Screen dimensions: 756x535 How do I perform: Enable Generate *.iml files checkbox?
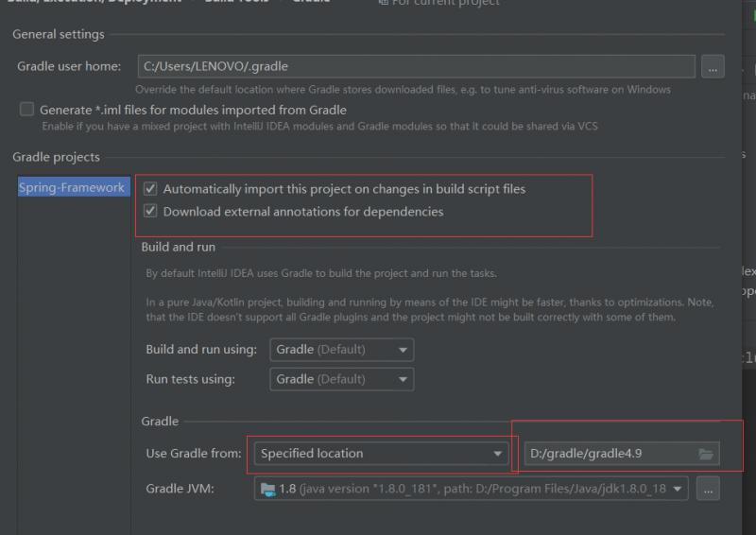point(27,110)
